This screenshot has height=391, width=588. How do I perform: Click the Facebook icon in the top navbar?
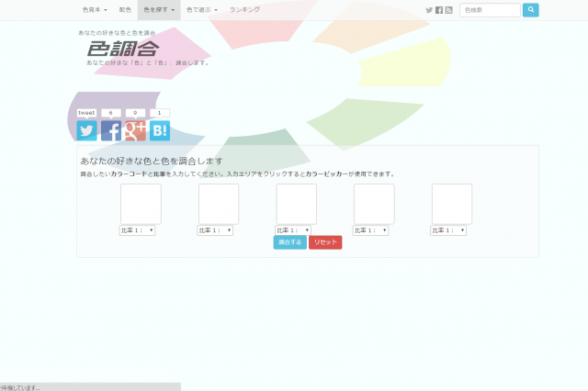tap(439, 10)
